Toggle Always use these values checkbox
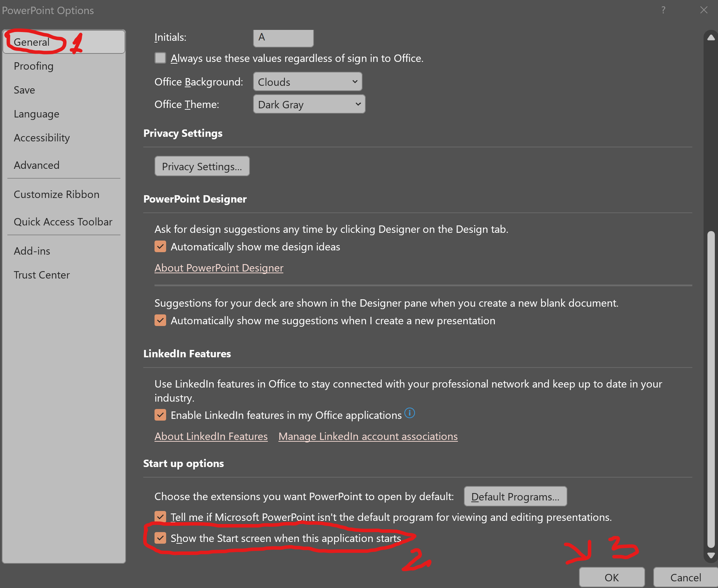Image resolution: width=718 pixels, height=588 pixels. click(x=160, y=58)
